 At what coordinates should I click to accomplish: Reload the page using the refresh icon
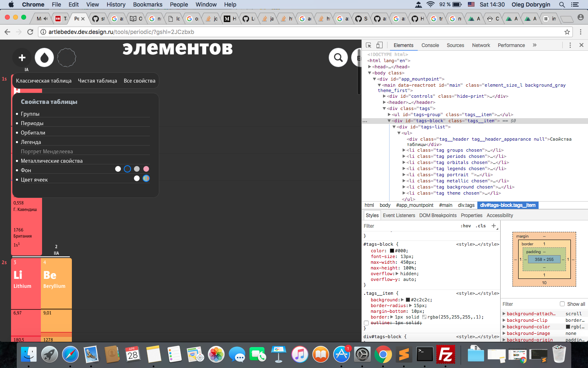pos(30,32)
